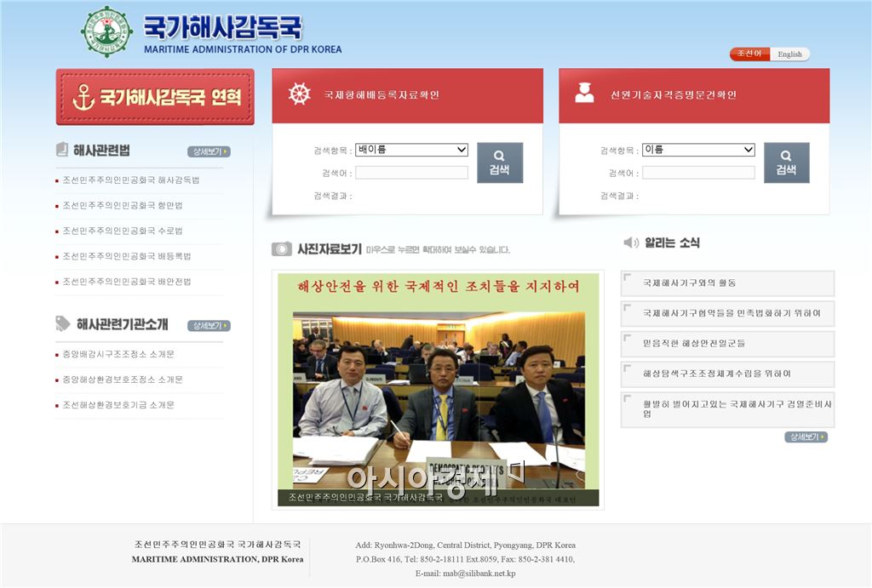Image resolution: width=872 pixels, height=588 pixels.
Task: Open the 조선민주주의인민공화국 항만법 link
Action: (123, 206)
